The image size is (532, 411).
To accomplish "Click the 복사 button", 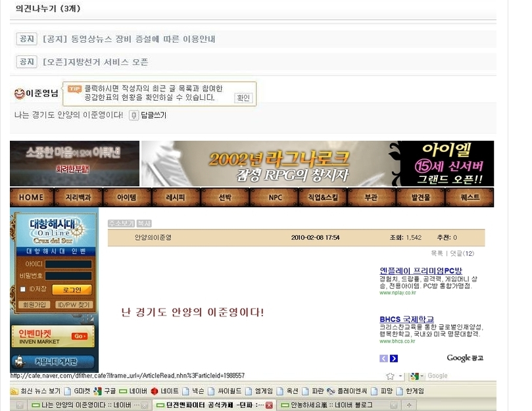I will [x=144, y=224].
